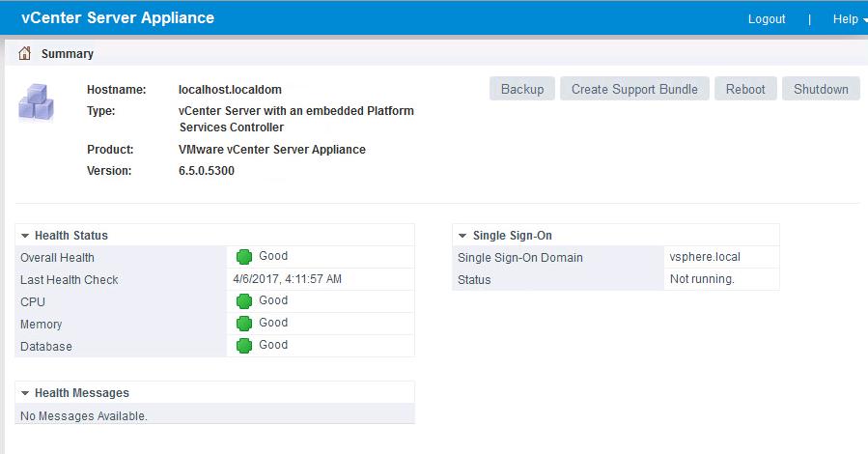This screenshot has height=454, width=868.
Task: Click the vsphere.local domain value
Action: pos(705,257)
